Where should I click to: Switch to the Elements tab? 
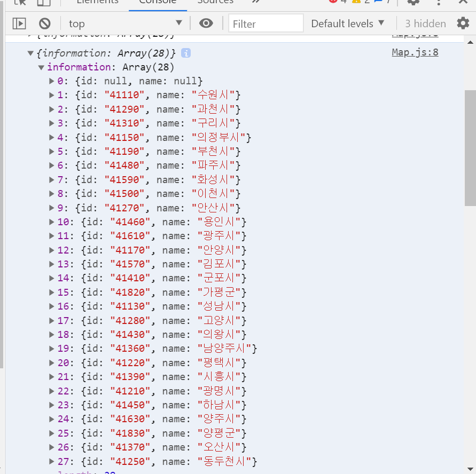(x=97, y=3)
